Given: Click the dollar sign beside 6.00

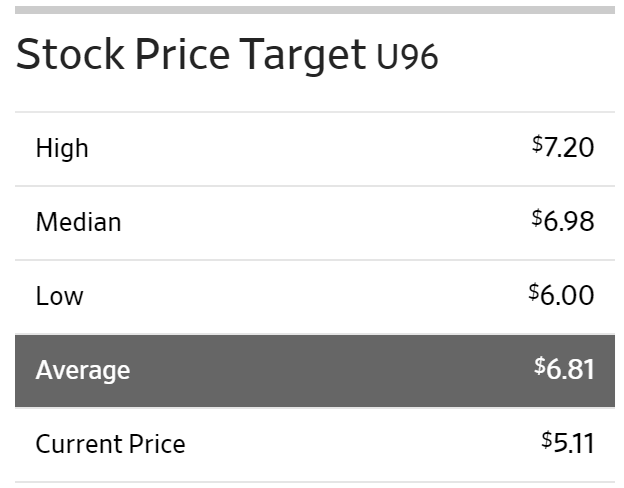Looking at the screenshot, I should pyautogui.click(x=534, y=291).
